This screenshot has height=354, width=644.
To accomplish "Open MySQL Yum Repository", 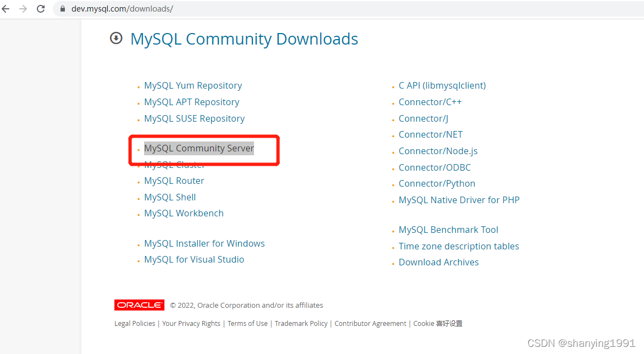I will point(192,85).
